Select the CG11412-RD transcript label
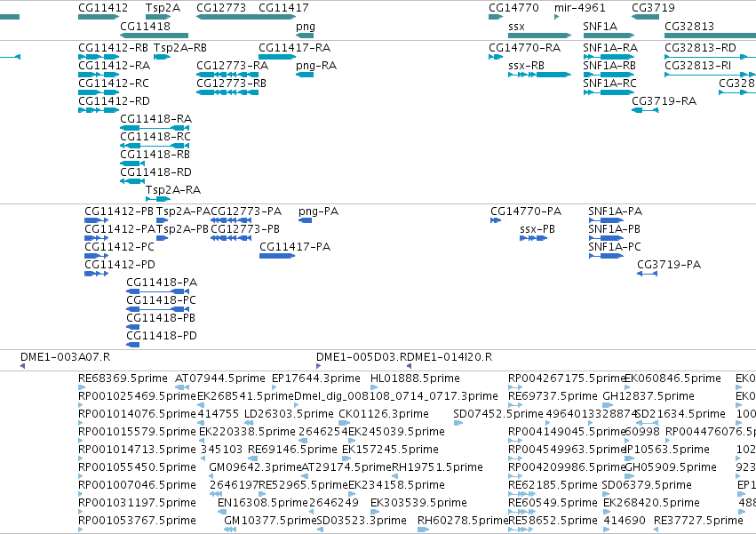This screenshot has height=534, width=756. point(115,101)
